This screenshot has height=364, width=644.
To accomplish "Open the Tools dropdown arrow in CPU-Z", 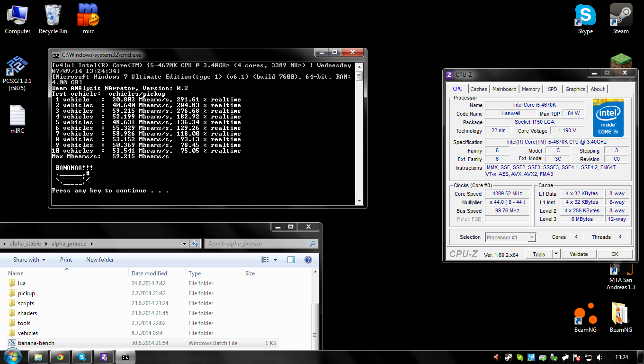I will [x=556, y=254].
